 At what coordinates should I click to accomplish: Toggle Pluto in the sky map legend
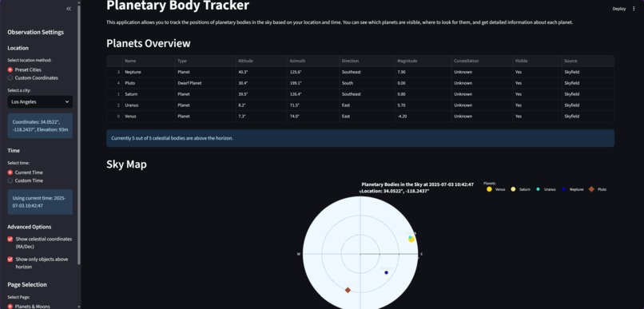point(598,189)
